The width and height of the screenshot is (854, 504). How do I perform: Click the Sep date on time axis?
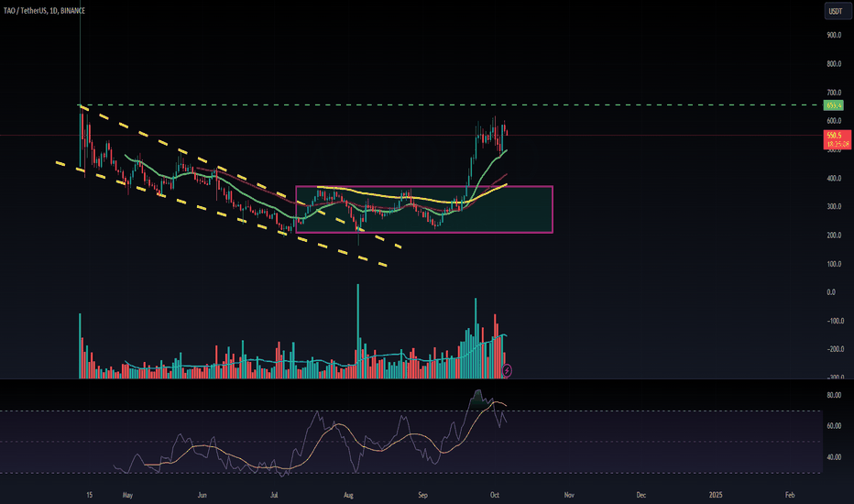[x=422, y=495]
